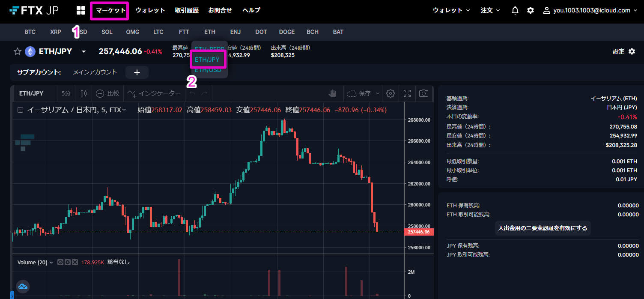This screenshot has width=644, height=299.
Task: Open the マーケット menu
Action: click(111, 10)
